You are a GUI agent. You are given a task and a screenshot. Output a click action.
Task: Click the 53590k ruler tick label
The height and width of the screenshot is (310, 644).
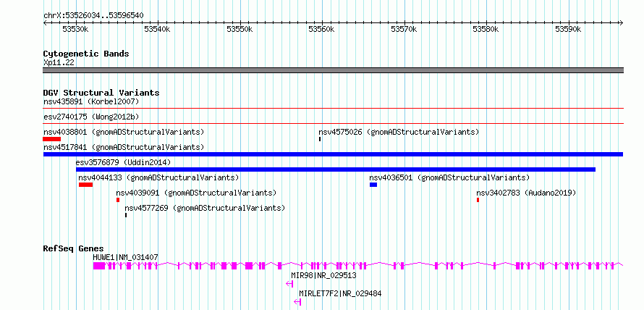pyautogui.click(x=569, y=30)
